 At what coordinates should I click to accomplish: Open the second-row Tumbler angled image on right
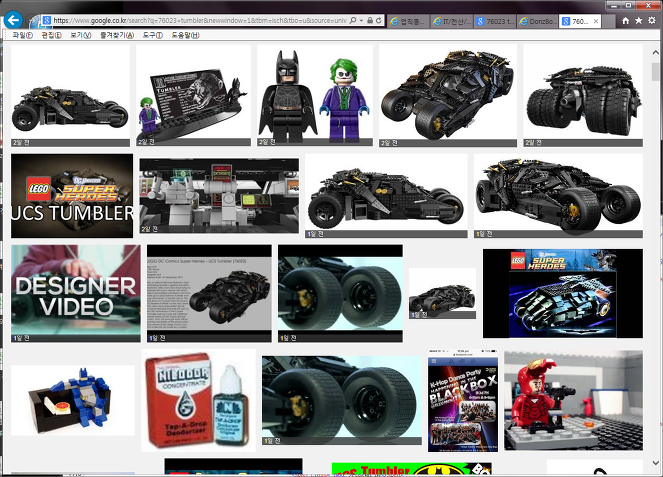tap(558, 196)
